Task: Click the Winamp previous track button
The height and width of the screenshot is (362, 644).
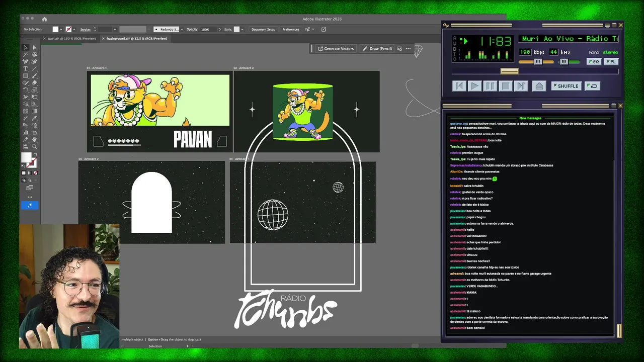Action: (x=459, y=86)
